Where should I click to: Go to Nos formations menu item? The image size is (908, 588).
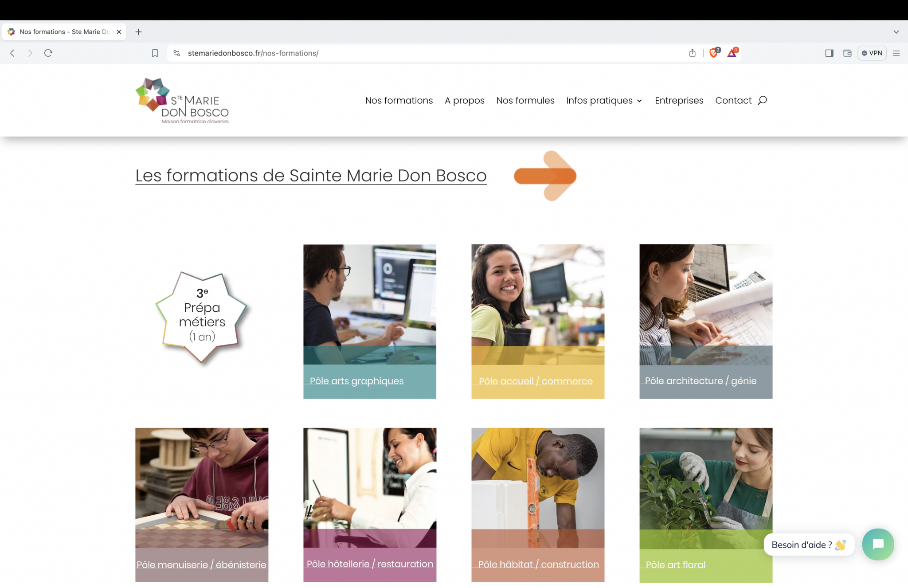[x=399, y=101]
